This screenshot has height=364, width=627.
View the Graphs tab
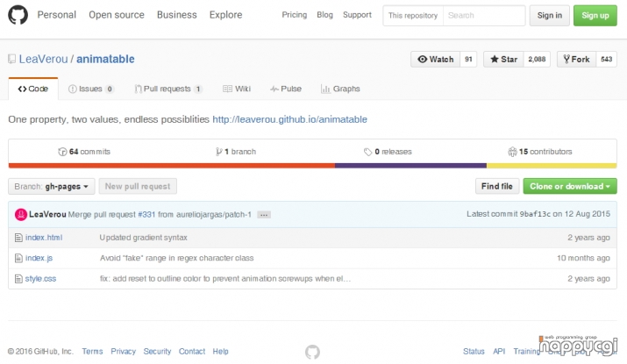click(x=341, y=89)
